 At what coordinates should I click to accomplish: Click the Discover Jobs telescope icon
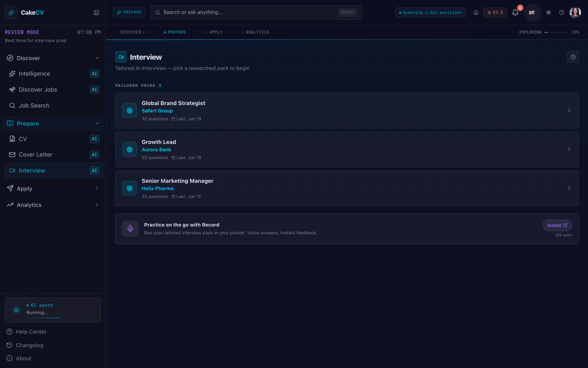click(12, 90)
